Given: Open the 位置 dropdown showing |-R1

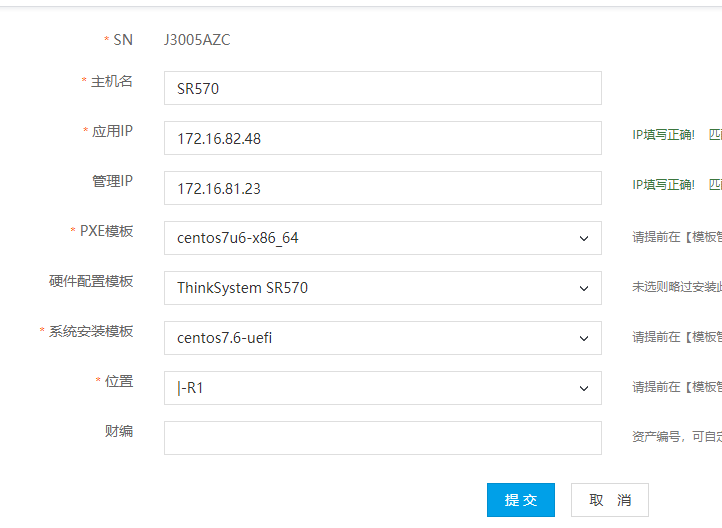Looking at the screenshot, I should (x=383, y=388).
